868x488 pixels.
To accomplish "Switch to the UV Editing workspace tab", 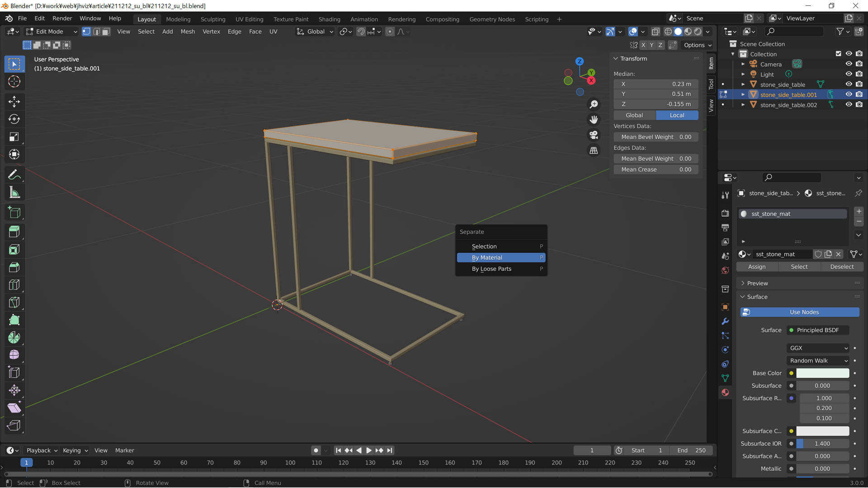I will [249, 19].
